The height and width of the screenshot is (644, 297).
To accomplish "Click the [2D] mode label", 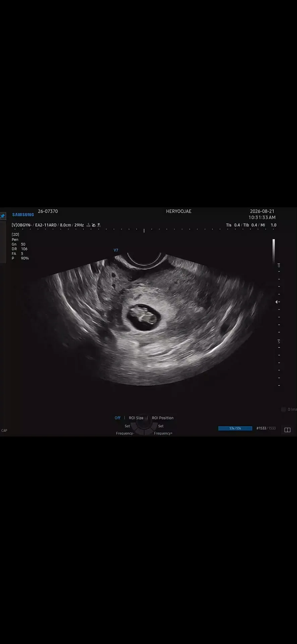I will pyautogui.click(x=15, y=234).
